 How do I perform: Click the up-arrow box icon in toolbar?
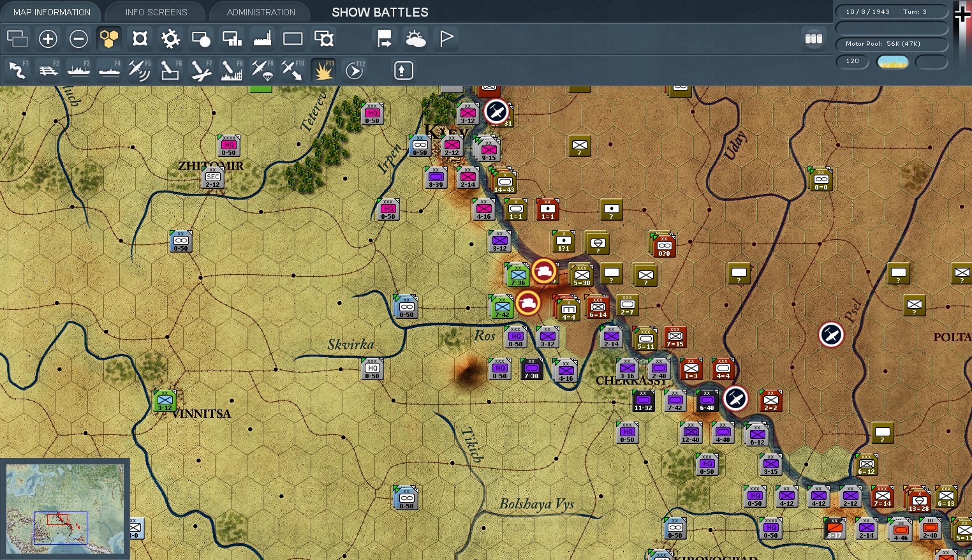point(403,70)
